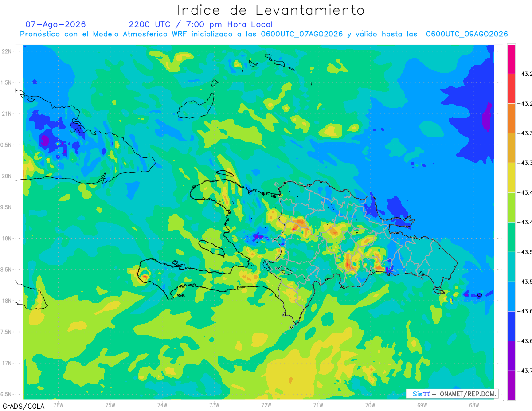Viewport: 532px width, 411px height.
Task: Click the 'SisTT - ONAMET/REP.DOM.' credit box
Action: [452, 394]
